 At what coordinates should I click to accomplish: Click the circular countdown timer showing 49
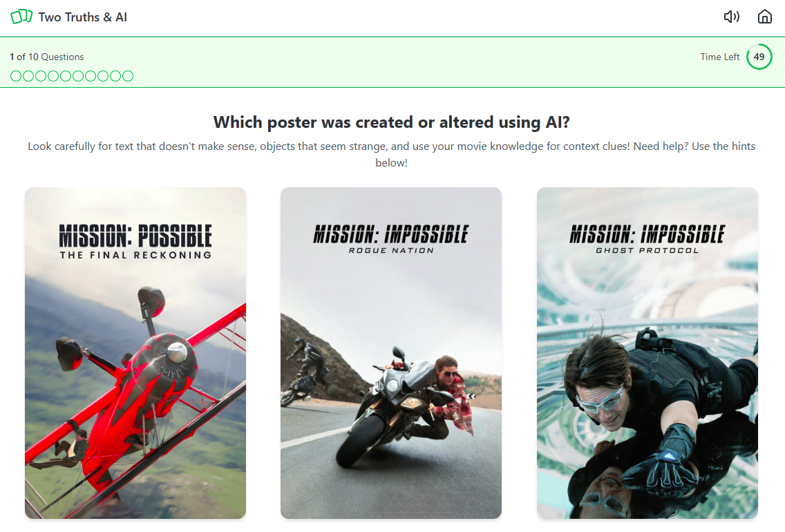[x=759, y=57]
